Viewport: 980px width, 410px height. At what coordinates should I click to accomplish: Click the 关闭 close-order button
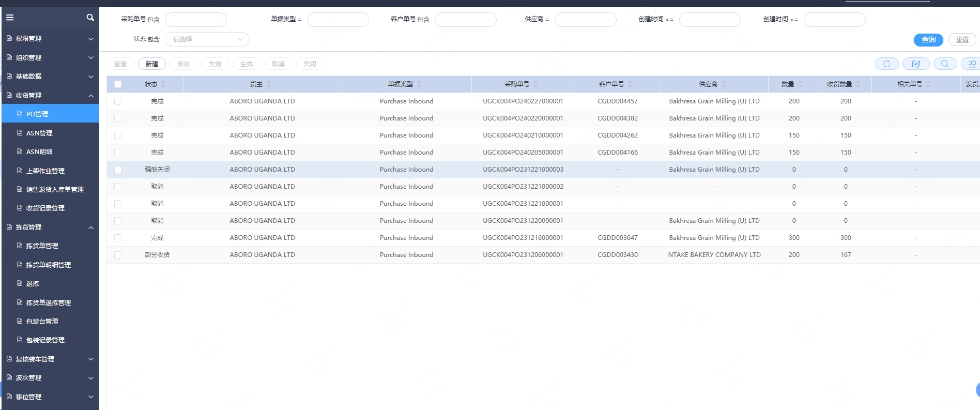point(310,64)
